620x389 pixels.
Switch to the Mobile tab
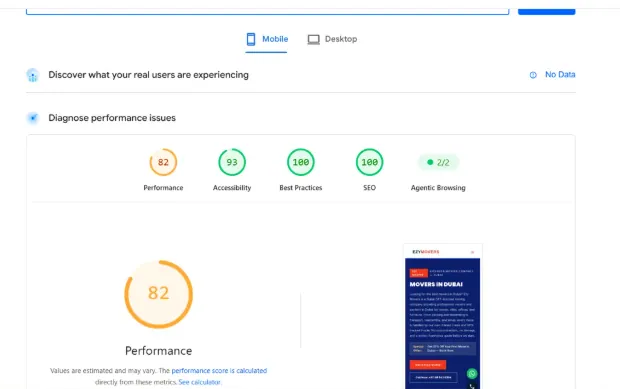[267, 39]
